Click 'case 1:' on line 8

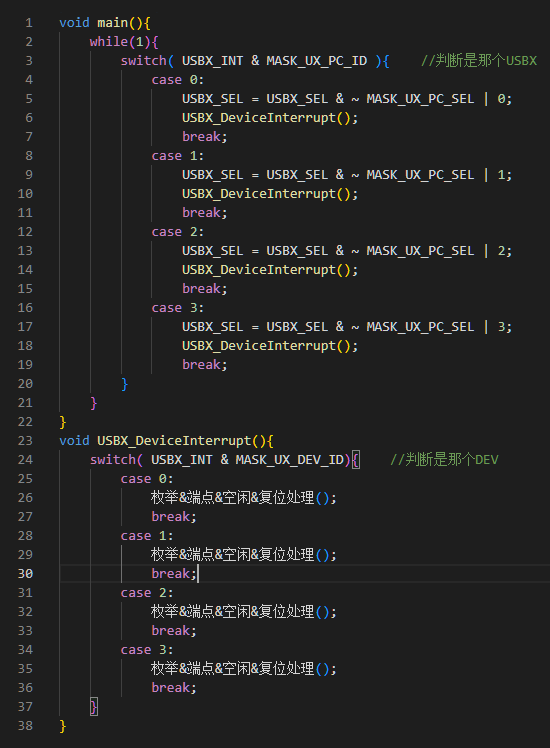pos(178,156)
